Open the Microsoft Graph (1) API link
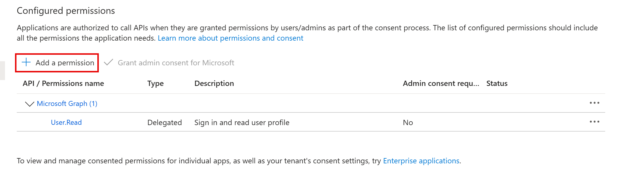The width and height of the screenshot is (644, 181). [67, 104]
